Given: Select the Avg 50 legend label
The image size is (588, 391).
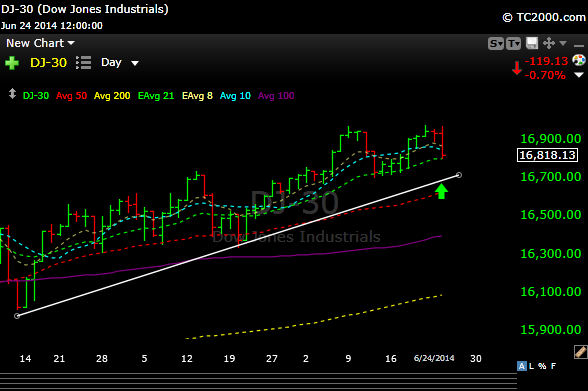Looking at the screenshot, I should tap(71, 96).
